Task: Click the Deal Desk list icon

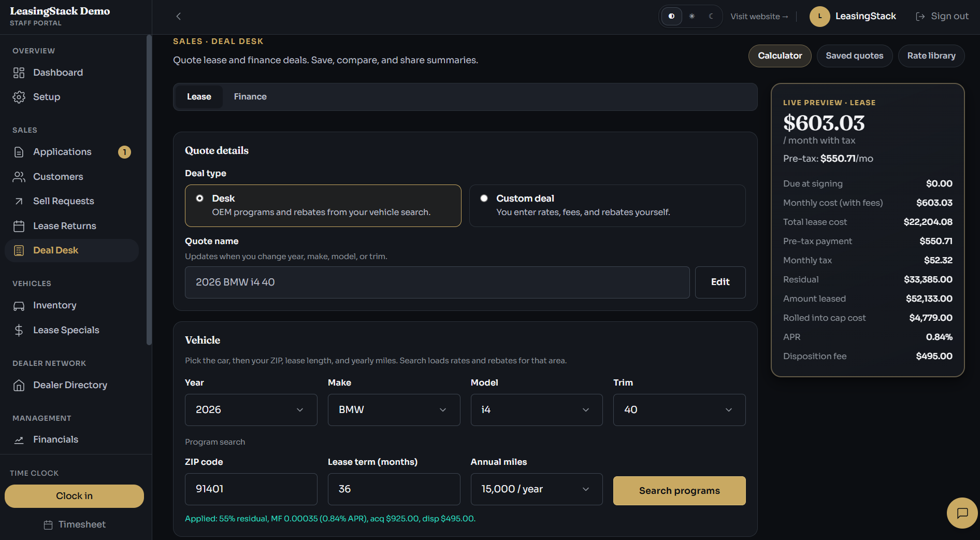Action: click(19, 250)
